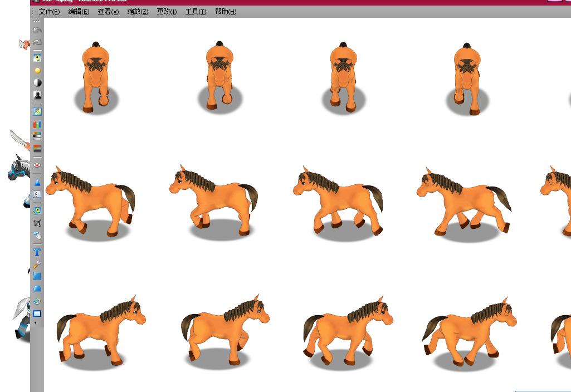Select the Crop tool
Viewport: 571px width, 392px height.
[x=37, y=223]
